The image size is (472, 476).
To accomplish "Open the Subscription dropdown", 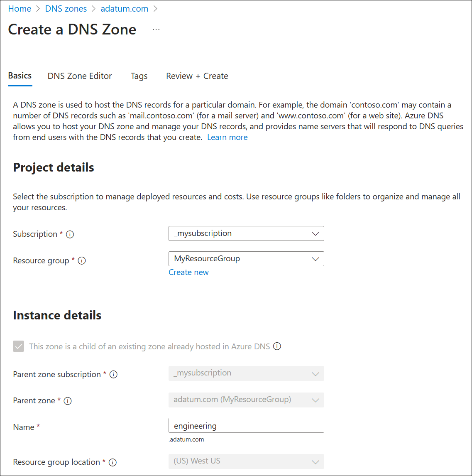I will (246, 233).
